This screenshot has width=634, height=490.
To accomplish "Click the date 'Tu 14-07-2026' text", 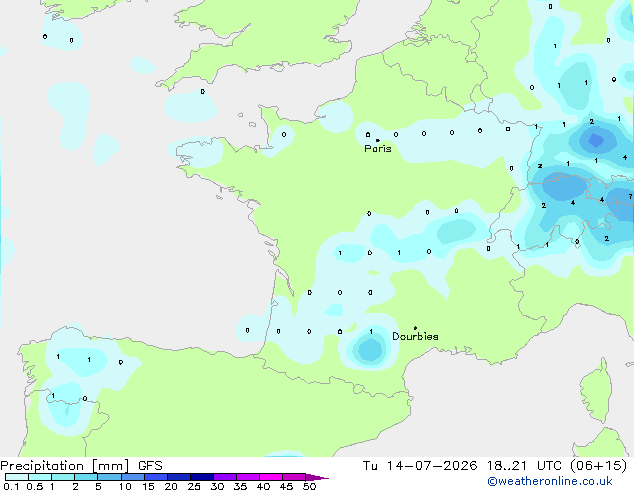I will pos(420,466).
